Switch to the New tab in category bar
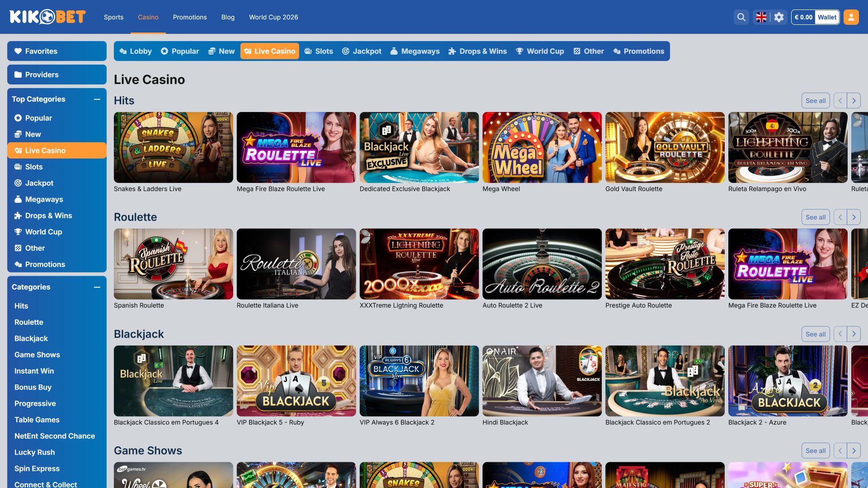The height and width of the screenshot is (488, 868). click(x=222, y=51)
